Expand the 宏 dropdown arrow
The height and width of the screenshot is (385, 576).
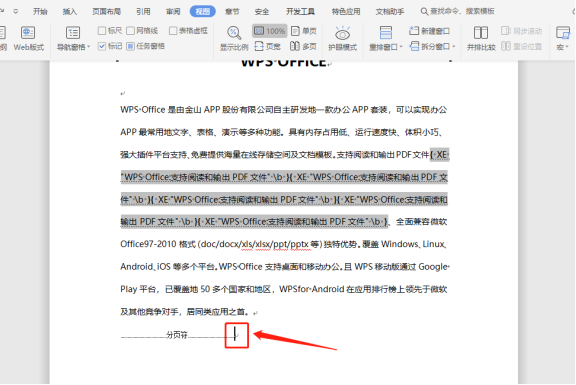pyautogui.click(x=567, y=47)
